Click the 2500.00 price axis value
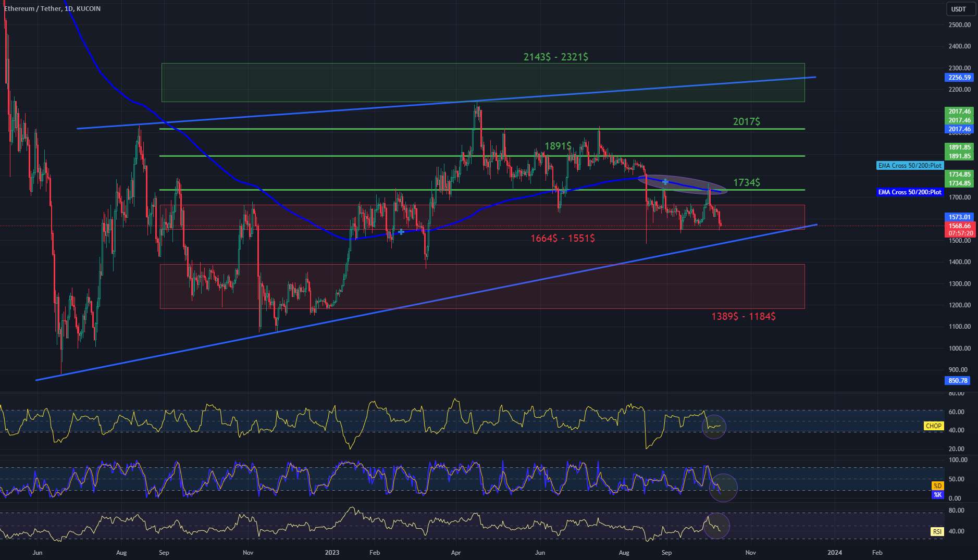This screenshot has width=978, height=560. click(960, 24)
